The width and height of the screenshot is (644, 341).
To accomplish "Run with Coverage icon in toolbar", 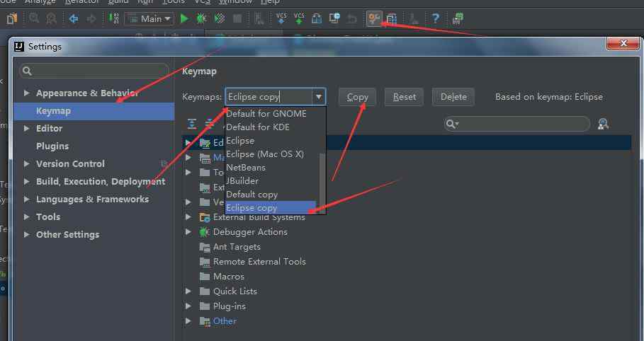I will tap(220, 18).
